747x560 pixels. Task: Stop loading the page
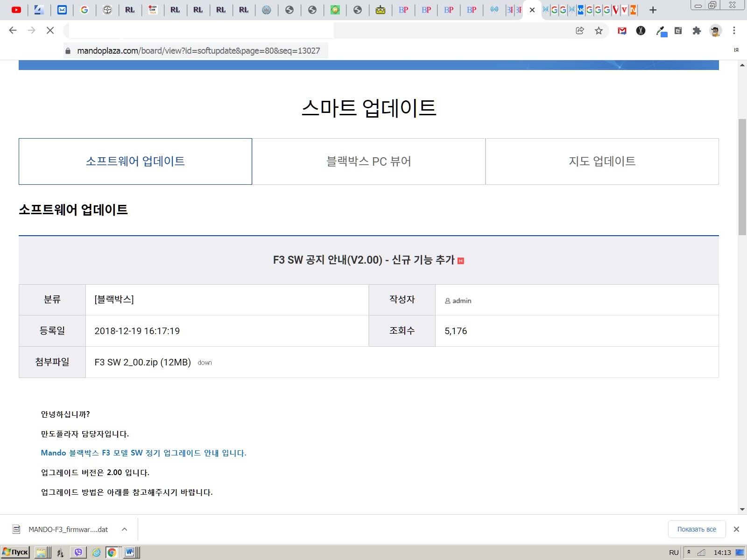point(50,31)
